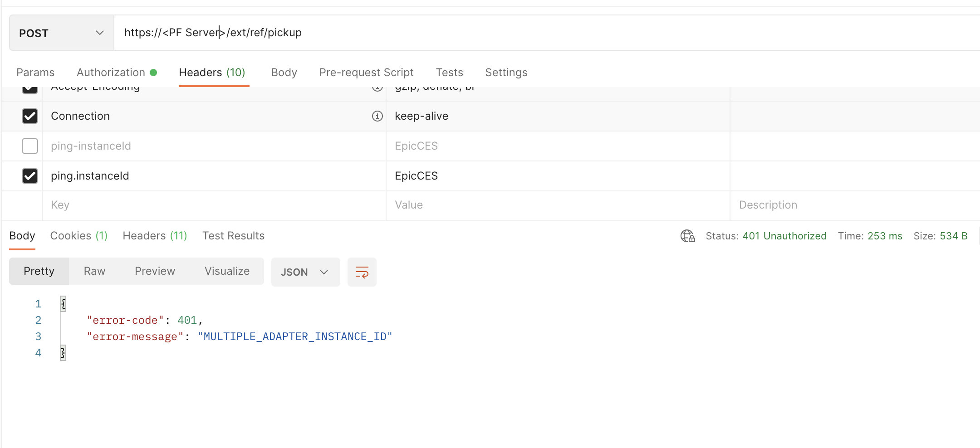Open the Pre-request Script tab
The height and width of the screenshot is (448, 980).
pyautogui.click(x=366, y=72)
